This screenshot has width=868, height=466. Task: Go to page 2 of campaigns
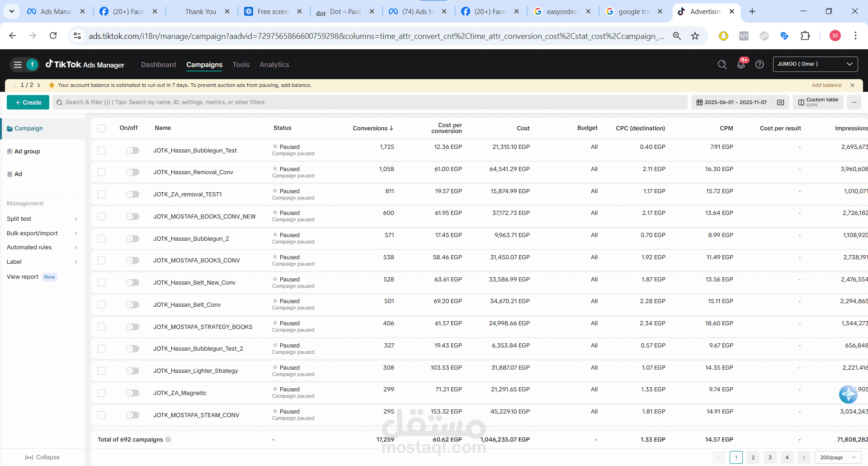coord(753,457)
